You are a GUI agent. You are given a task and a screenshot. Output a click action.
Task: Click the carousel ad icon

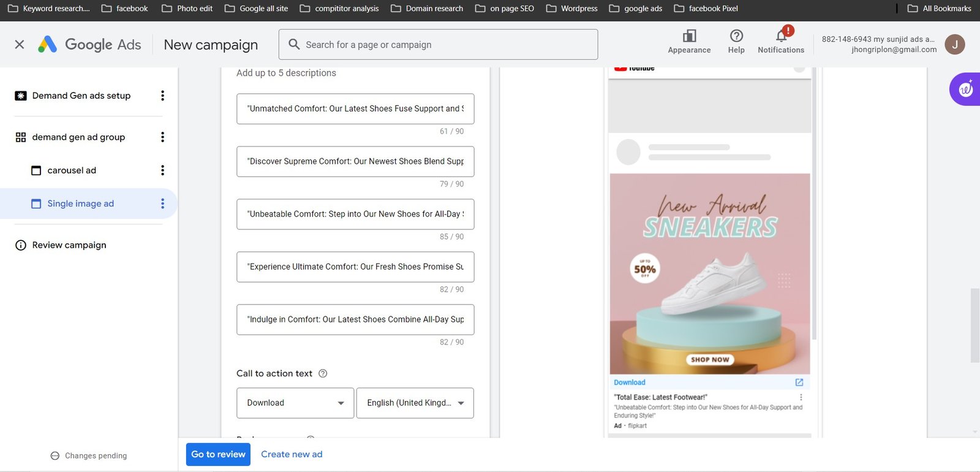(36, 170)
